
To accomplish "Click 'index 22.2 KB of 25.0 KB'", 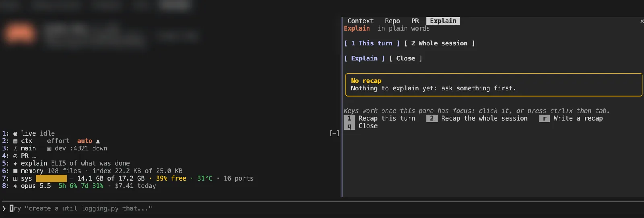I will click(x=137, y=171).
